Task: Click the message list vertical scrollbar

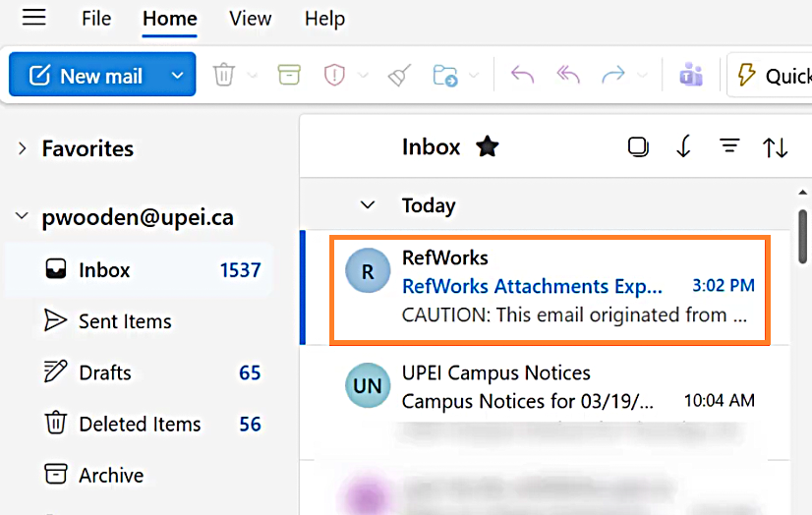Action: [x=803, y=236]
